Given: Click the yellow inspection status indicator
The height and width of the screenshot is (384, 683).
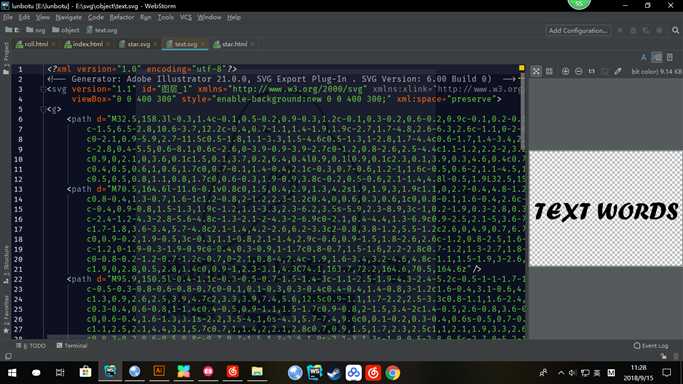Looking at the screenshot, I should (x=521, y=68).
